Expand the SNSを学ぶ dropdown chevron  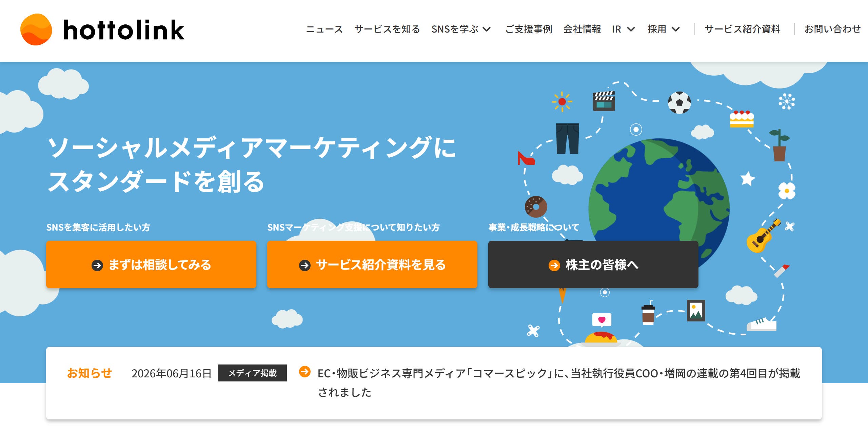(x=487, y=29)
